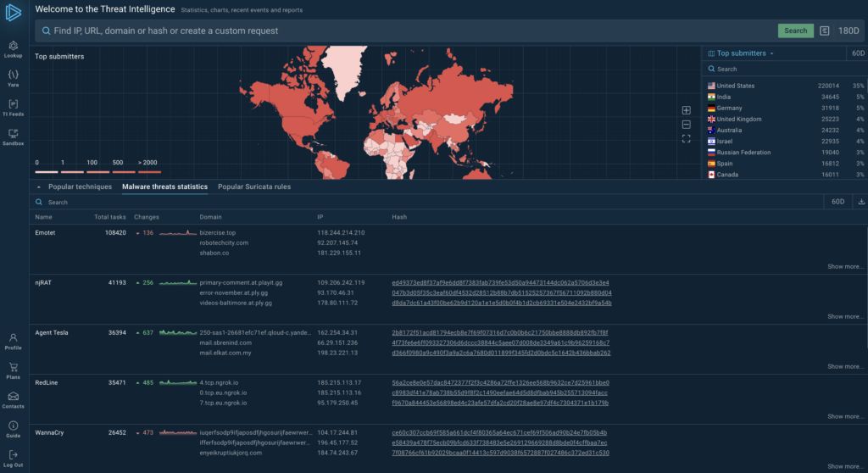The width and height of the screenshot is (868, 473).
Task: Click Show more for Emotet
Action: (x=845, y=266)
